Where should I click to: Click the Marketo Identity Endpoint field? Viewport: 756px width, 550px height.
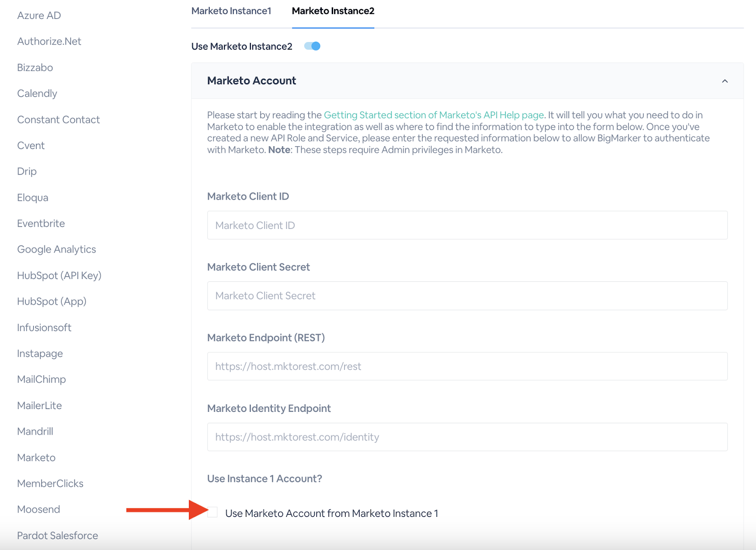click(467, 437)
